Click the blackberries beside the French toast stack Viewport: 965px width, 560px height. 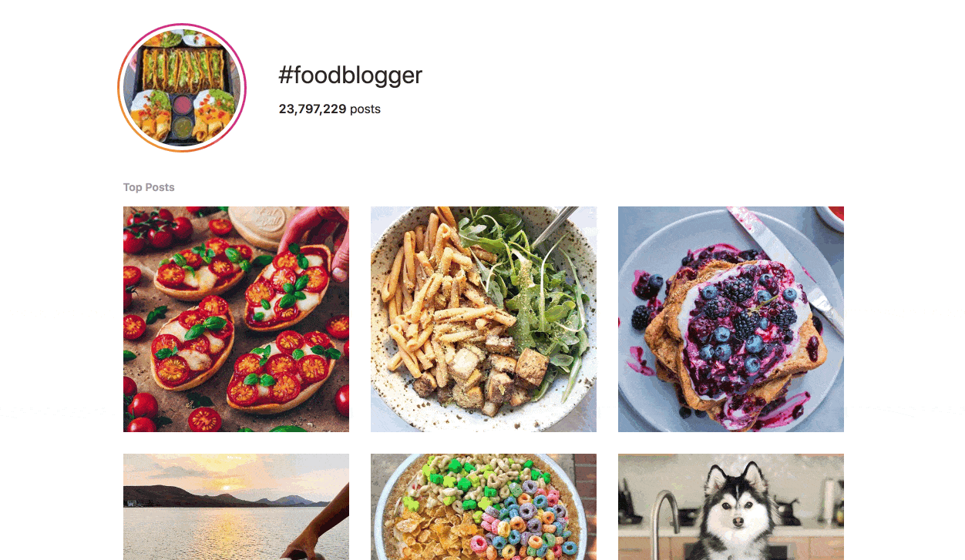(641, 316)
